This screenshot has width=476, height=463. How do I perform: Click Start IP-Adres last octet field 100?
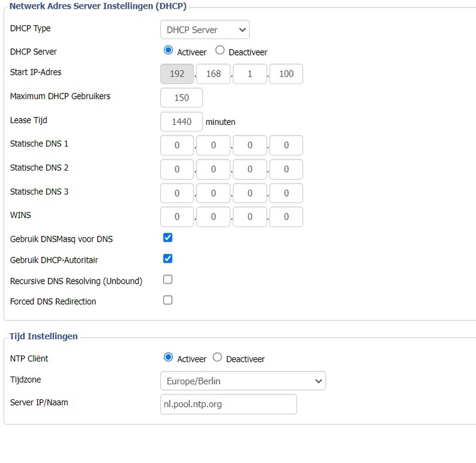click(x=286, y=74)
